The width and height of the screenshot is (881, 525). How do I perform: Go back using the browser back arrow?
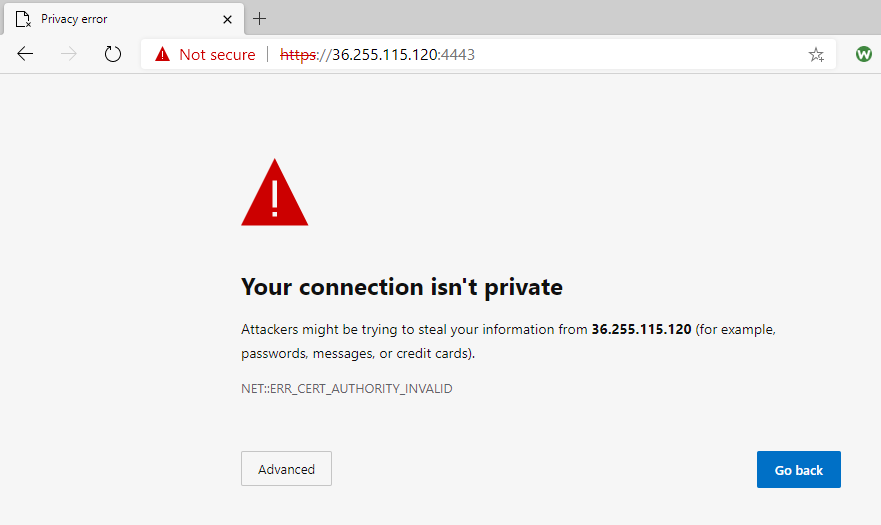coord(25,54)
